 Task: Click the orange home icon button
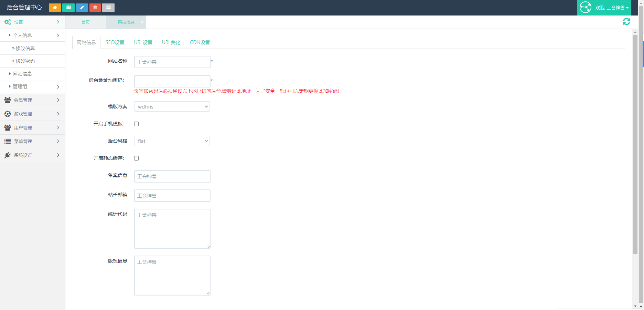[x=55, y=7]
